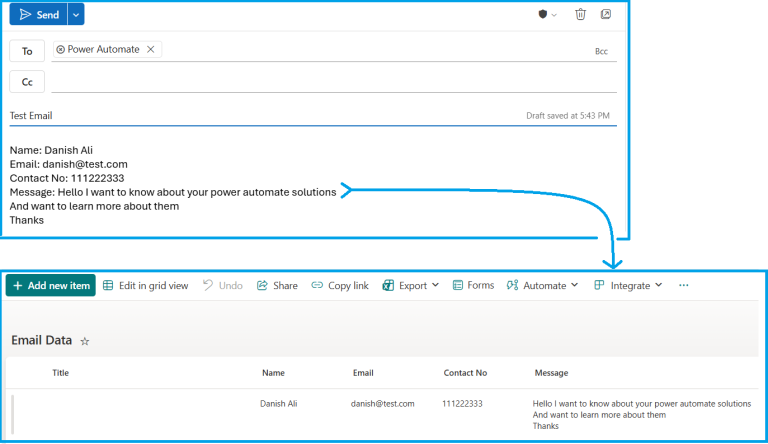Select the danish@test.com cell in list

[x=383, y=404]
